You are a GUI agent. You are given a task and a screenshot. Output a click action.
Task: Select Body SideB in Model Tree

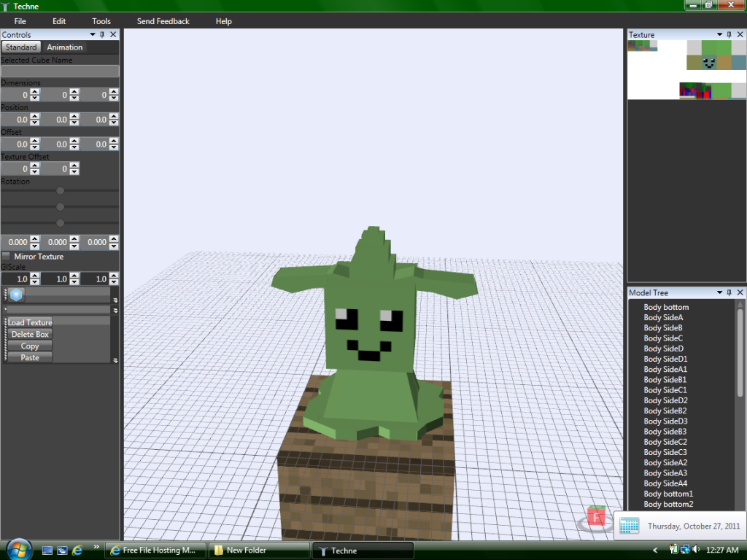[662, 328]
